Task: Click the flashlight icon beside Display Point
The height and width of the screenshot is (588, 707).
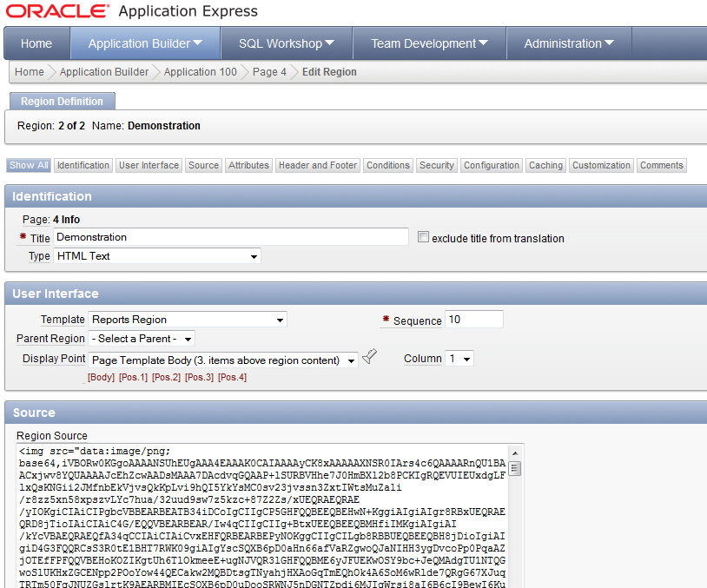Action: tap(370, 356)
